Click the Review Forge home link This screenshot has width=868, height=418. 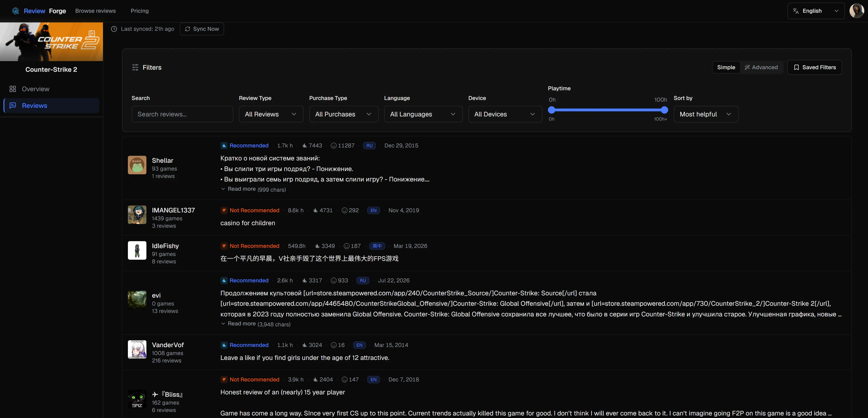click(39, 11)
